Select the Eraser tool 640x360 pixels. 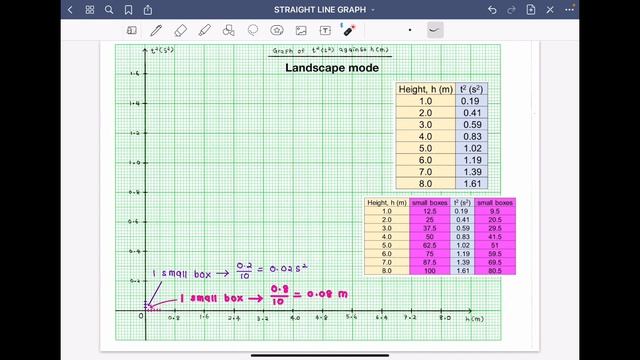click(180, 30)
